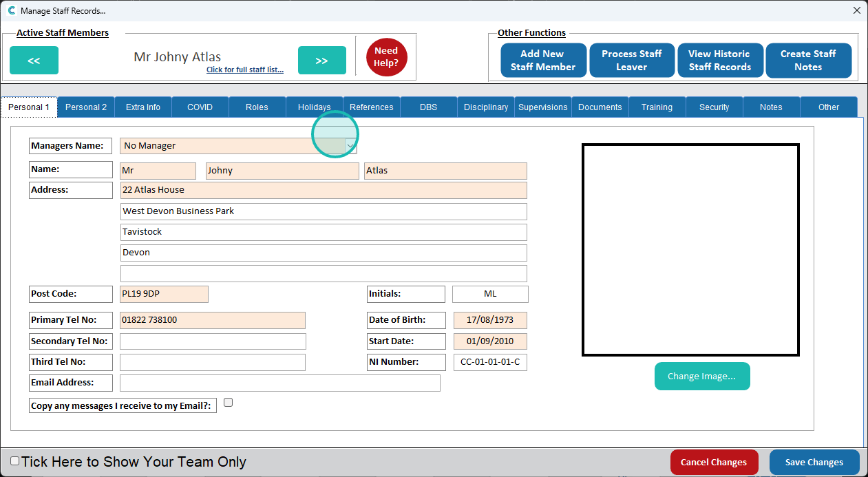Viewport: 868px width, 477px height.
Task: Tick the copy messages to Email checkbox
Action: (229, 403)
